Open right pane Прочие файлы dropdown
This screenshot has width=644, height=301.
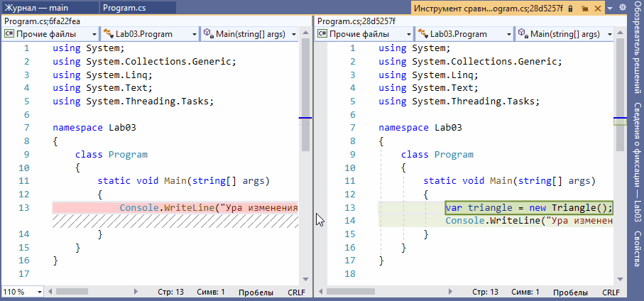364,34
